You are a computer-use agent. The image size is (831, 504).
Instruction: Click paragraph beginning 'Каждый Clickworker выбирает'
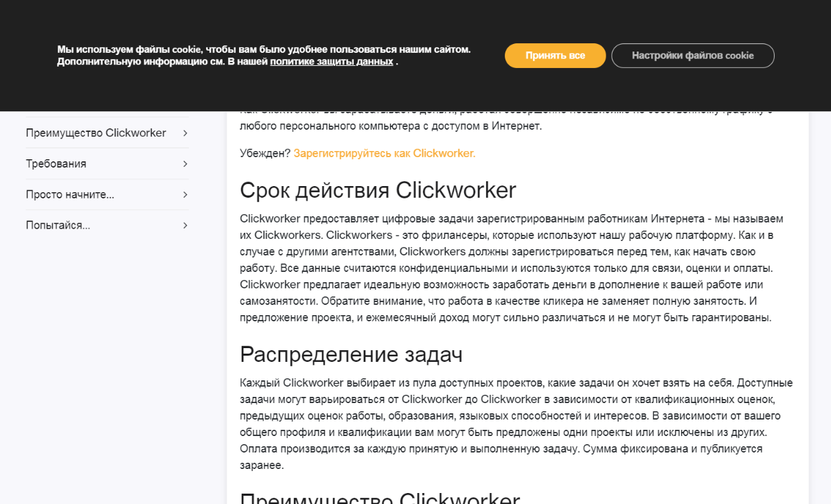(515, 424)
